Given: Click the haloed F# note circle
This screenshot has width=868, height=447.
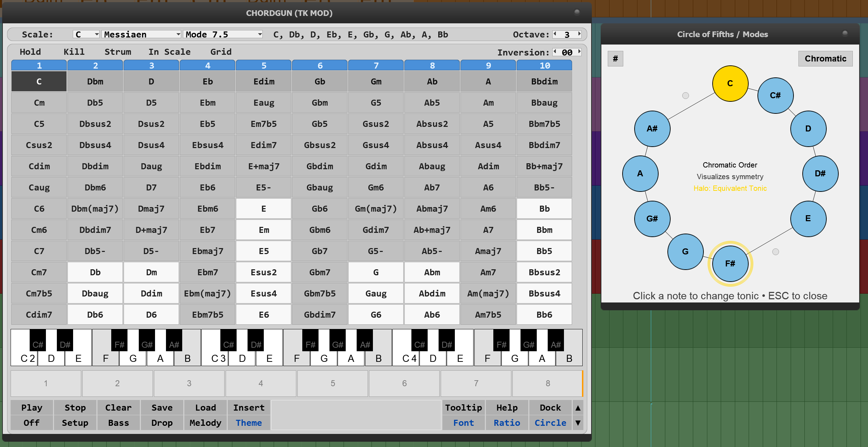Looking at the screenshot, I should click(730, 264).
